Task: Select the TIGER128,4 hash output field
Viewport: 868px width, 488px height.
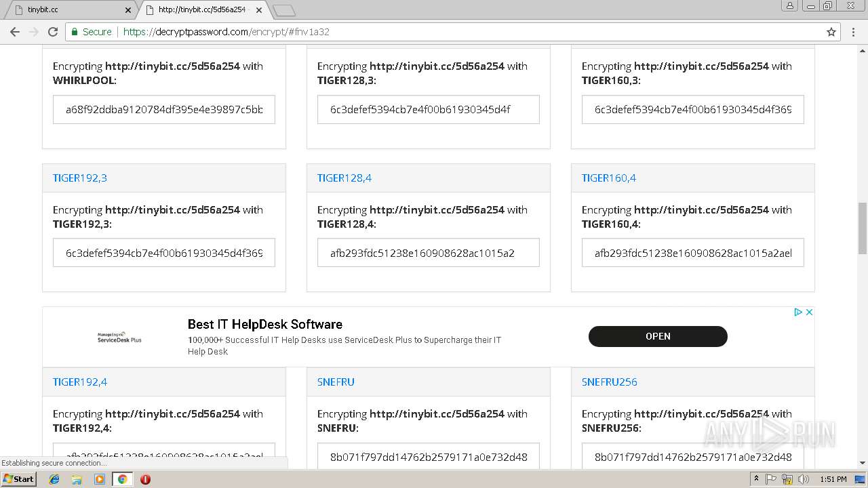Action: coord(429,253)
